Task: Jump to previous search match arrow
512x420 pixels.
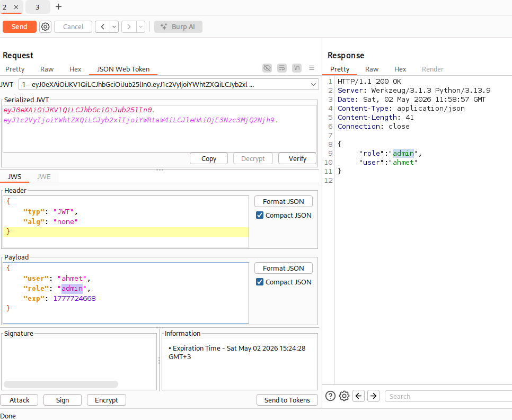Action: (x=358, y=396)
